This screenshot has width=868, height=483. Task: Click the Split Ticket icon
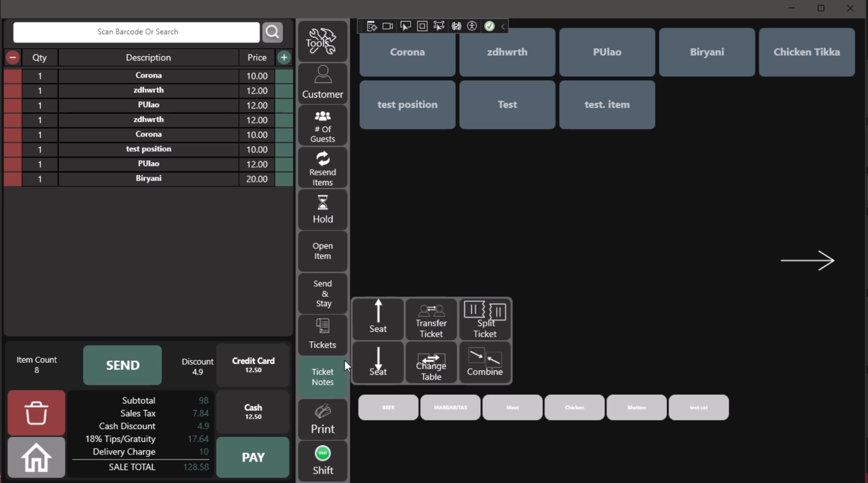coord(485,319)
